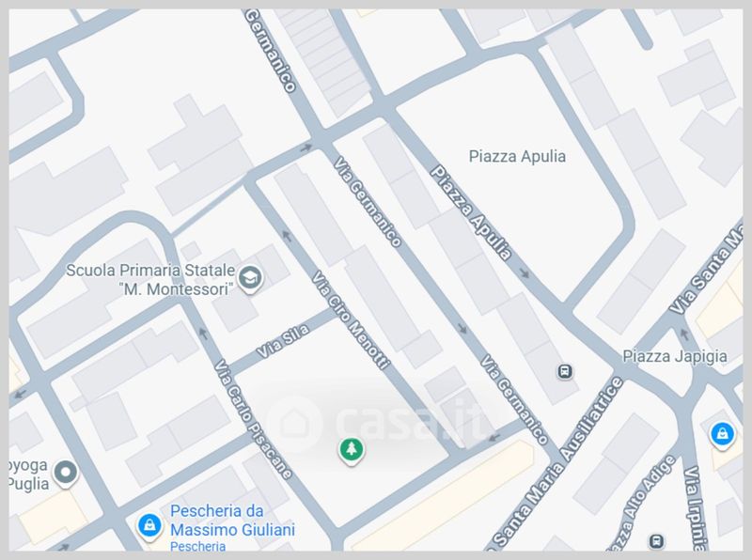
Task: Click the Via Sila street label
Action: [x=283, y=341]
